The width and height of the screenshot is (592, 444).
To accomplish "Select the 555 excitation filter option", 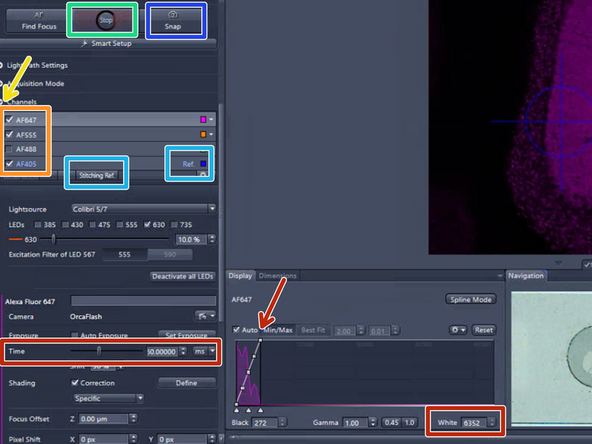I will [x=125, y=254].
